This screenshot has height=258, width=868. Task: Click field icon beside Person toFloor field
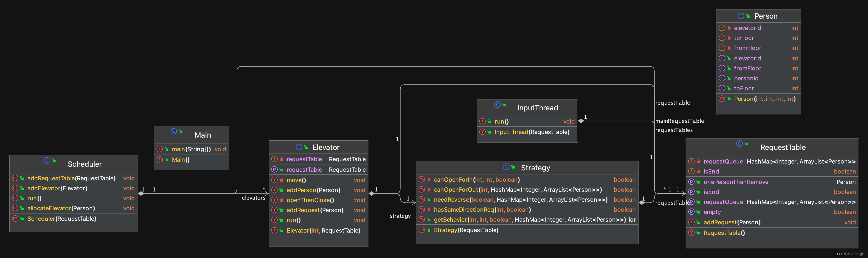[722, 38]
